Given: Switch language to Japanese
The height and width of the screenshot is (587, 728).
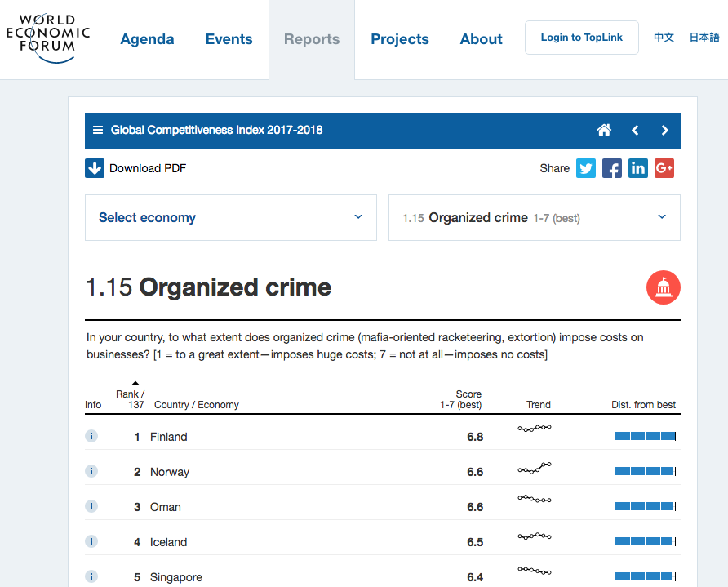Looking at the screenshot, I should click(x=704, y=38).
